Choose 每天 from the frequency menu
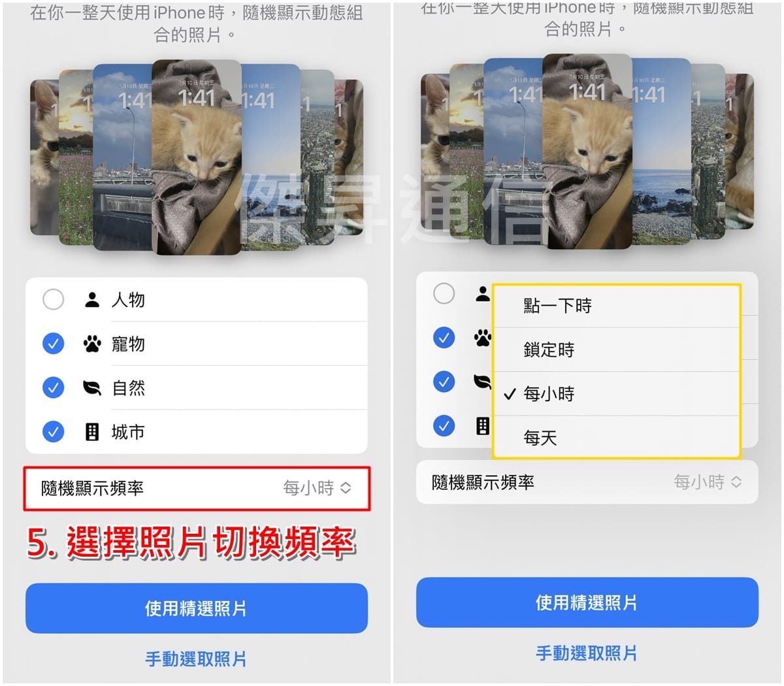Image resolution: width=784 pixels, height=686 pixels. (x=617, y=437)
